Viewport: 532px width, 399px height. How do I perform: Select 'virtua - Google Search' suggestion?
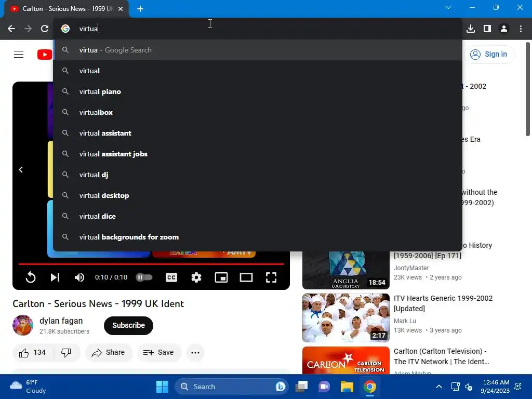[258, 50]
